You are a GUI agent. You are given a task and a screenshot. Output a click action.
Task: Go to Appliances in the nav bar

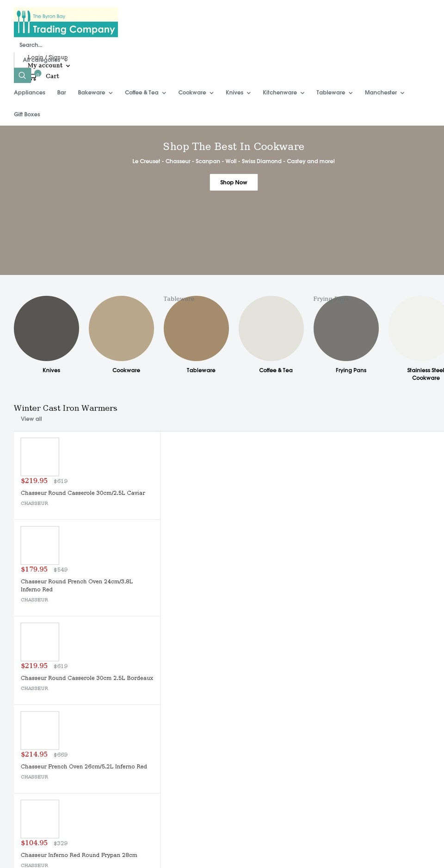(30, 93)
